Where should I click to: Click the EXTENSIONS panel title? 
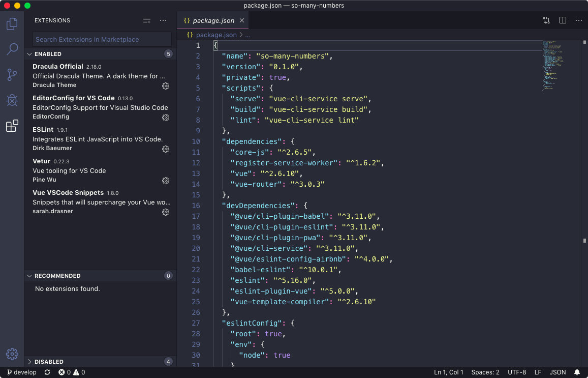pos(52,20)
